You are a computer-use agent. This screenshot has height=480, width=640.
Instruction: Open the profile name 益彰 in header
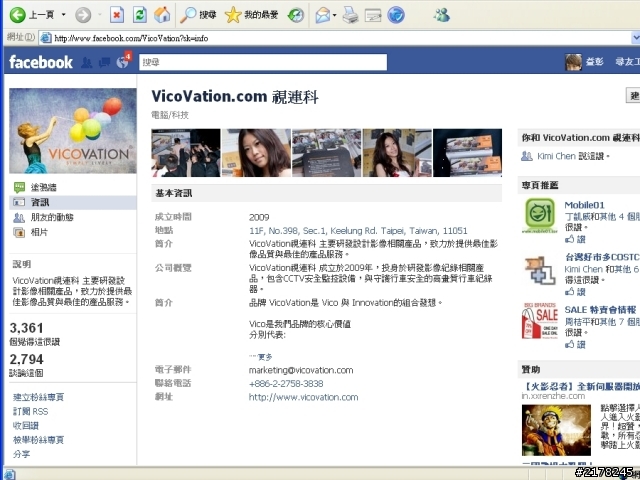[x=595, y=62]
